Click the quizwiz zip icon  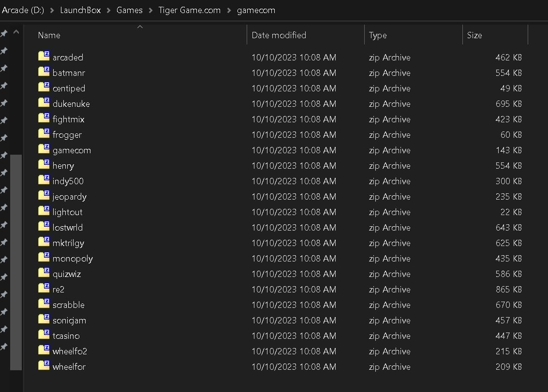(44, 273)
